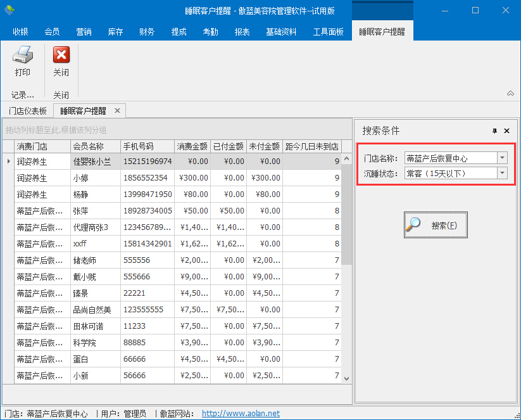Open the 收银 cashier menu

[21, 32]
